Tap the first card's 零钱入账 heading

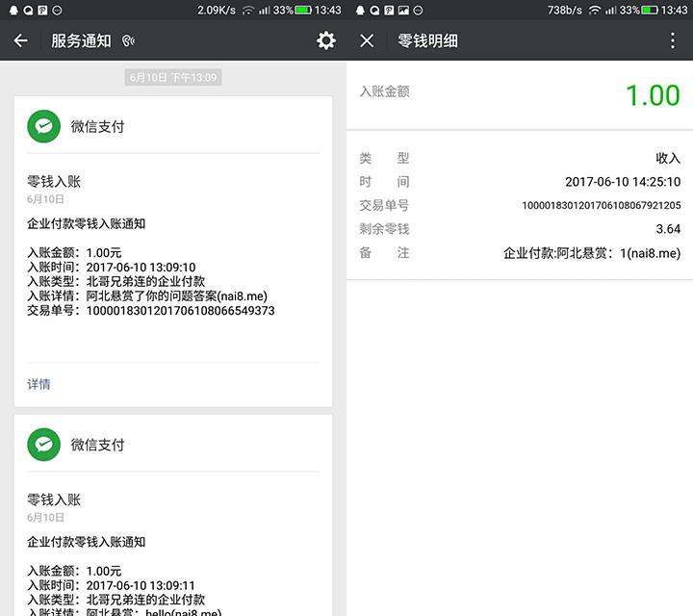tap(54, 181)
